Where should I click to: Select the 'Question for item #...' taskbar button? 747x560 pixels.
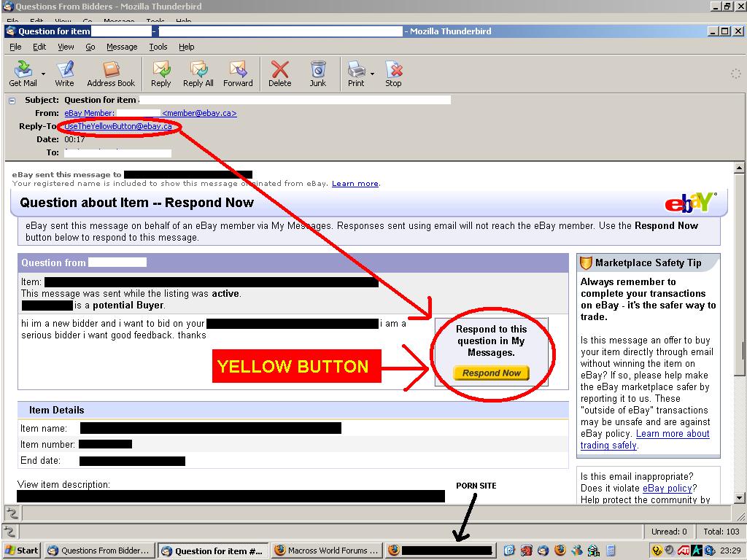point(213,551)
